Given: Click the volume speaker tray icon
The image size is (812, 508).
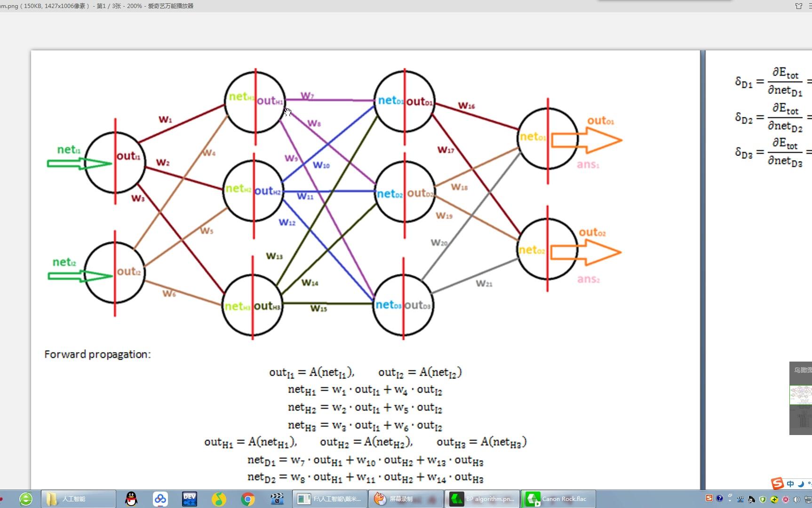Looking at the screenshot, I should coord(796,500).
